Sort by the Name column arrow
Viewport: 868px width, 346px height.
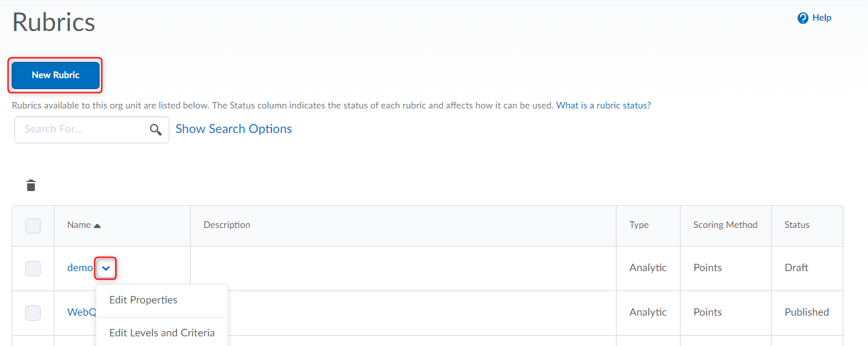(x=98, y=225)
